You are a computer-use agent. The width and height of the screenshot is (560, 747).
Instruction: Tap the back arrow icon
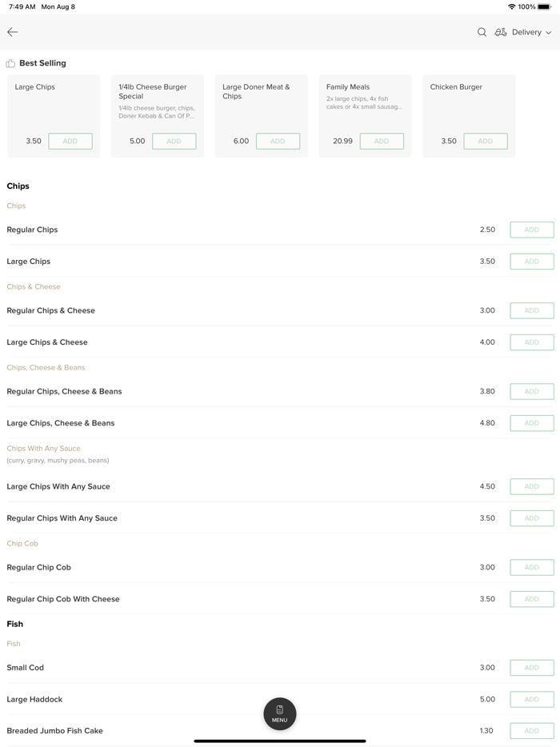click(13, 32)
